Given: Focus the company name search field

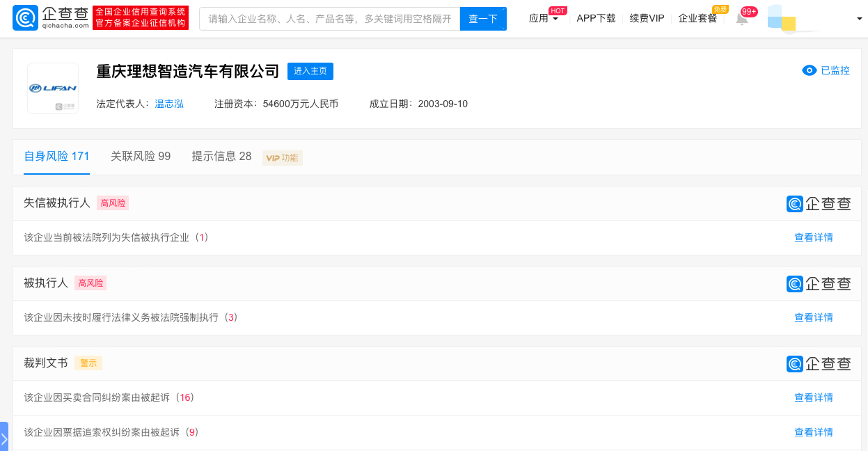Looking at the screenshot, I should pyautogui.click(x=330, y=19).
